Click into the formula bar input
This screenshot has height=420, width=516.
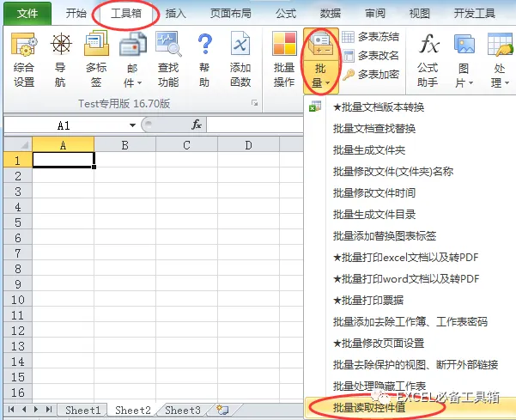tap(255, 125)
